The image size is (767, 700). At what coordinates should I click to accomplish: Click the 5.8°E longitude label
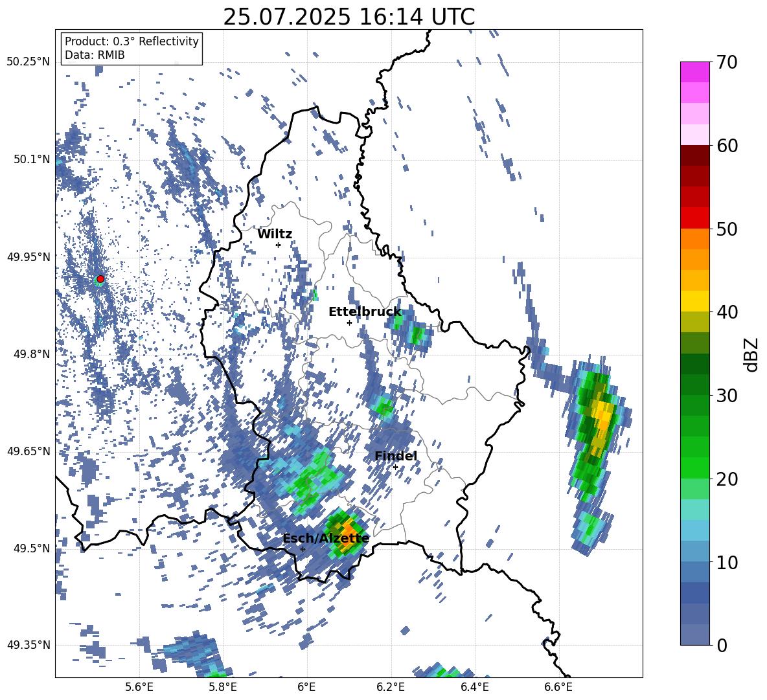pyautogui.click(x=223, y=687)
